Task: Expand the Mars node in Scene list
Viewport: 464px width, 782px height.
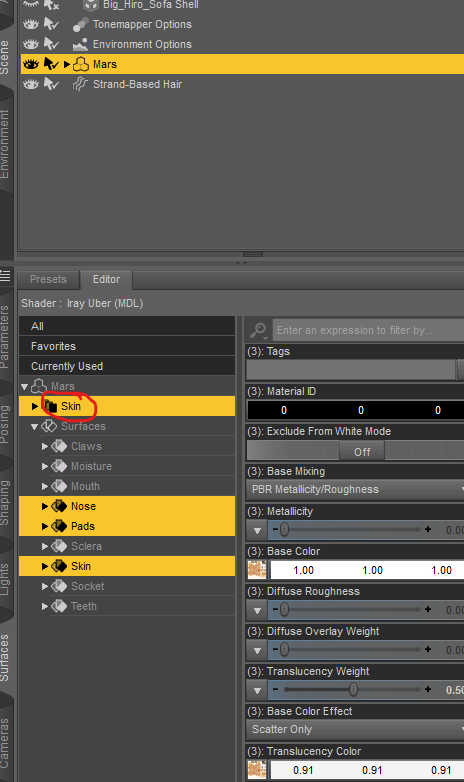Action: point(66,64)
